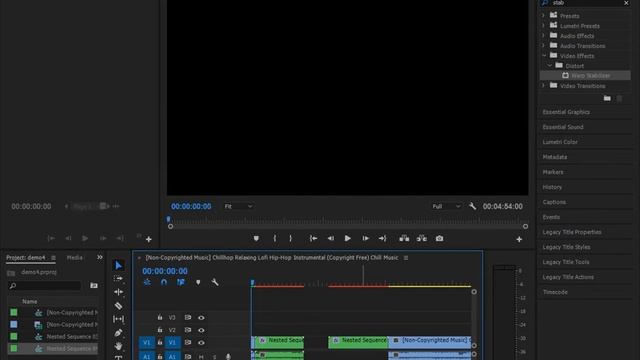Select the Track Select Forward tool
Viewport: 640px width, 360px height.
click(118, 278)
